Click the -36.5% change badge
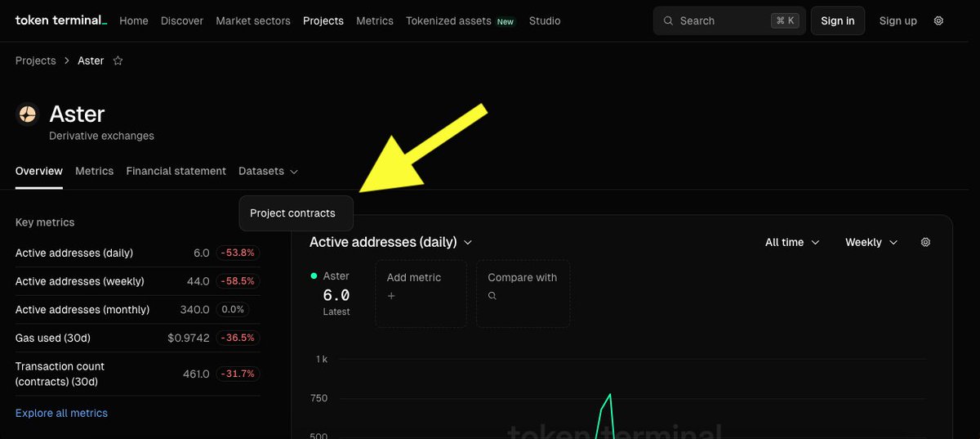 click(x=238, y=338)
